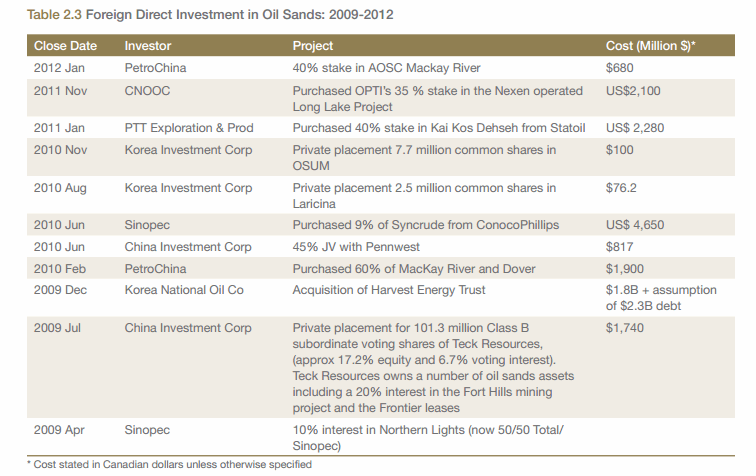Click the Investor column header
756x476 pixels.
(147, 46)
